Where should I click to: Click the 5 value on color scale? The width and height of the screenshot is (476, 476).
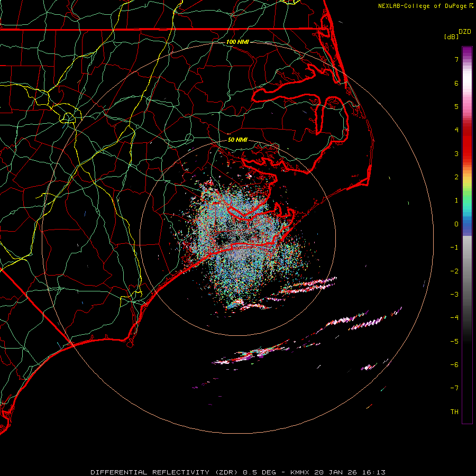pyautogui.click(x=456, y=106)
